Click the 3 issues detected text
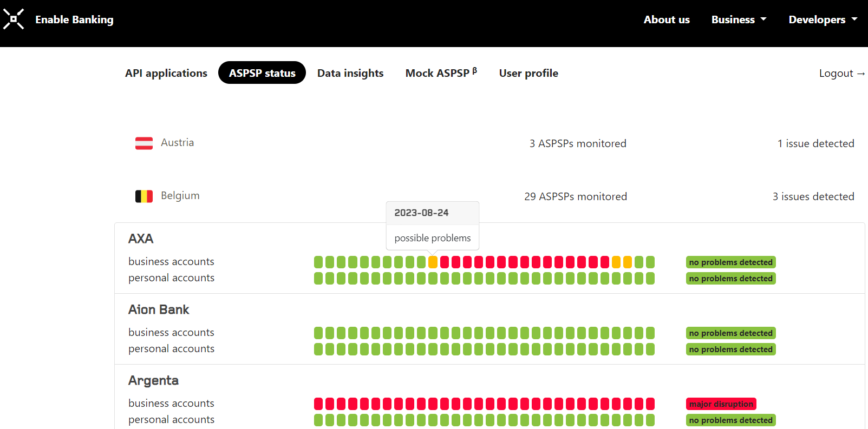 click(813, 196)
